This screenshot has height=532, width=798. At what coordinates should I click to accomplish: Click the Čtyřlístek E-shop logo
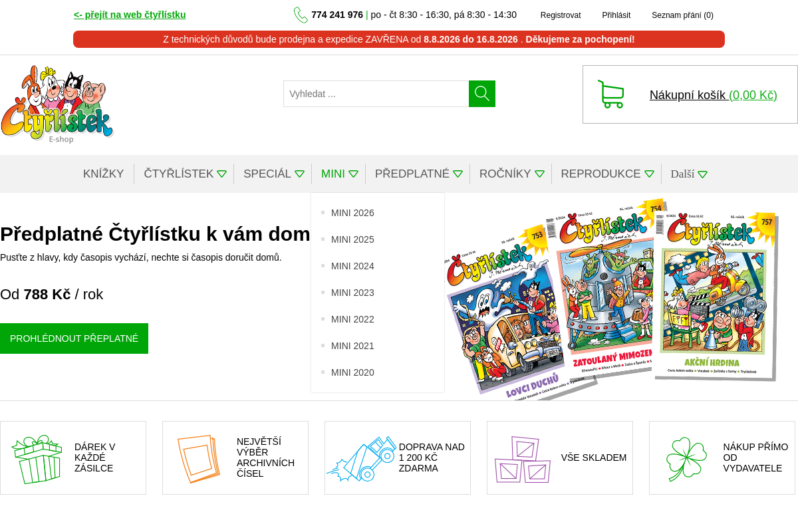tap(57, 104)
